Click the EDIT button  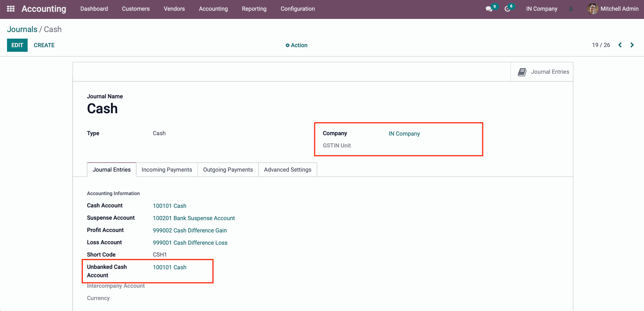pos(17,45)
